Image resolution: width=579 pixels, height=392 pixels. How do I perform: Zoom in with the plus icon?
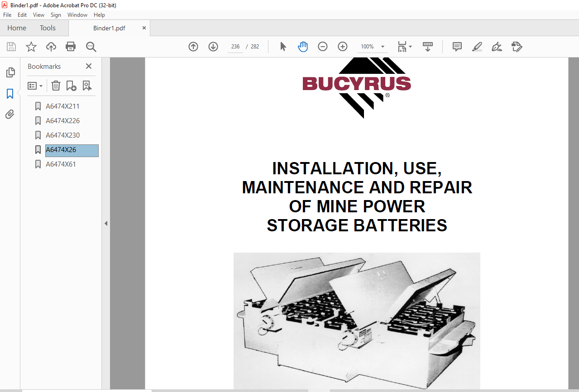coord(343,47)
